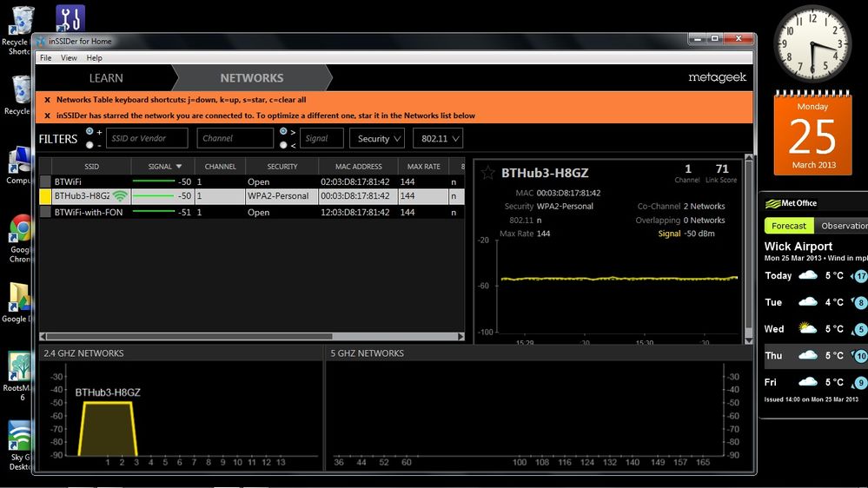Click right arrow of table horizontal scrollbar
This screenshot has width=868, height=488.
click(x=461, y=336)
